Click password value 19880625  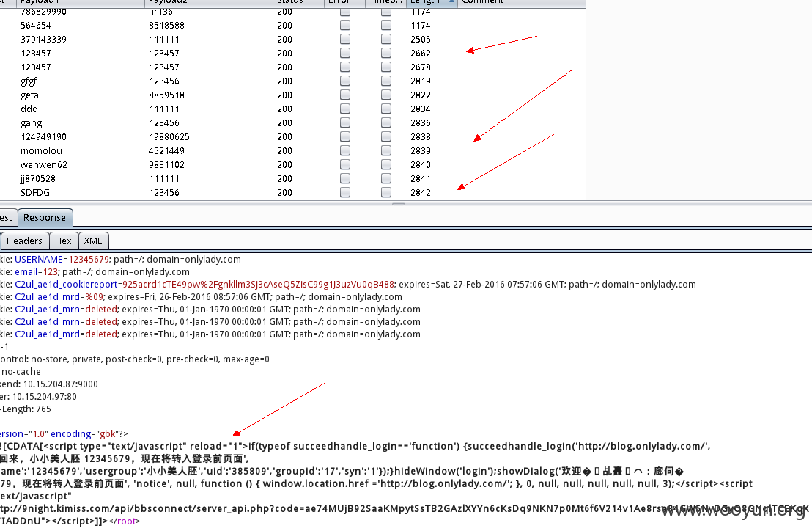point(169,137)
